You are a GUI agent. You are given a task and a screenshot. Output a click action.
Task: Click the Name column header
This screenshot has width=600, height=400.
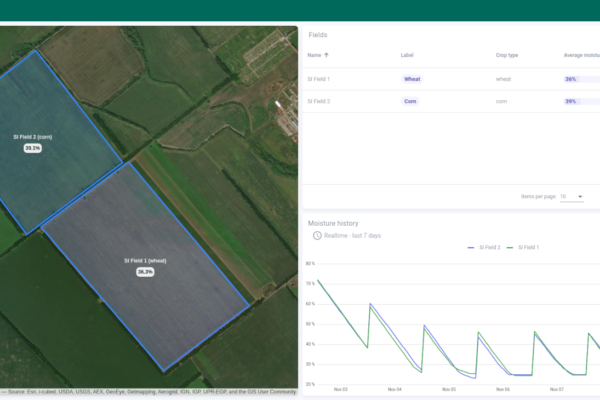(314, 55)
